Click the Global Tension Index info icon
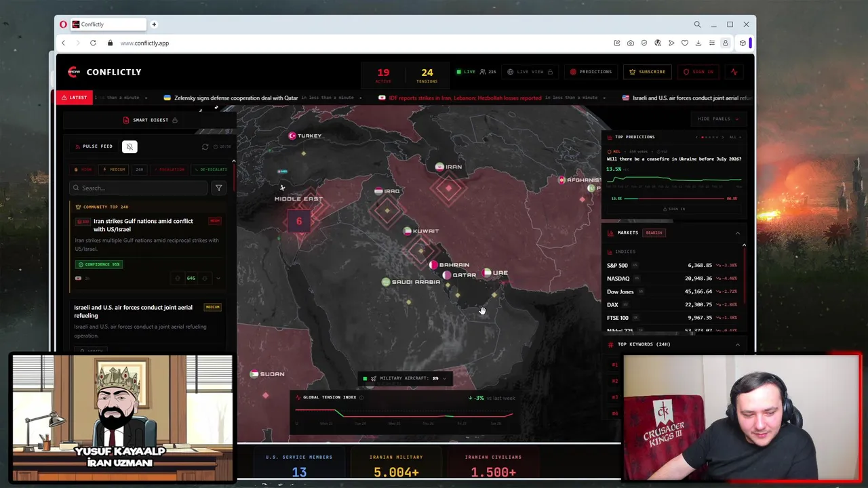 click(x=361, y=397)
